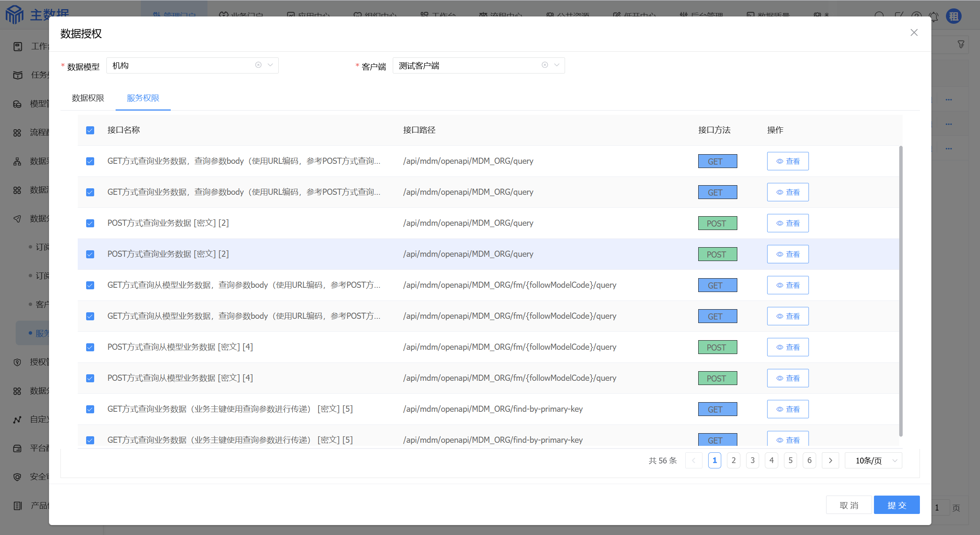
Task: Click the 提交 submit button
Action: [x=897, y=505]
